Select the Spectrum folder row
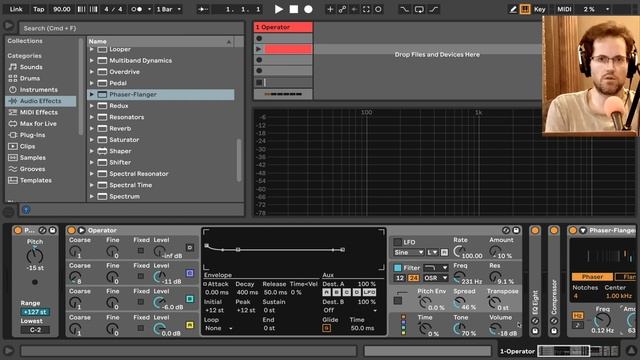Screen dimensions: 640x360 coord(161,196)
